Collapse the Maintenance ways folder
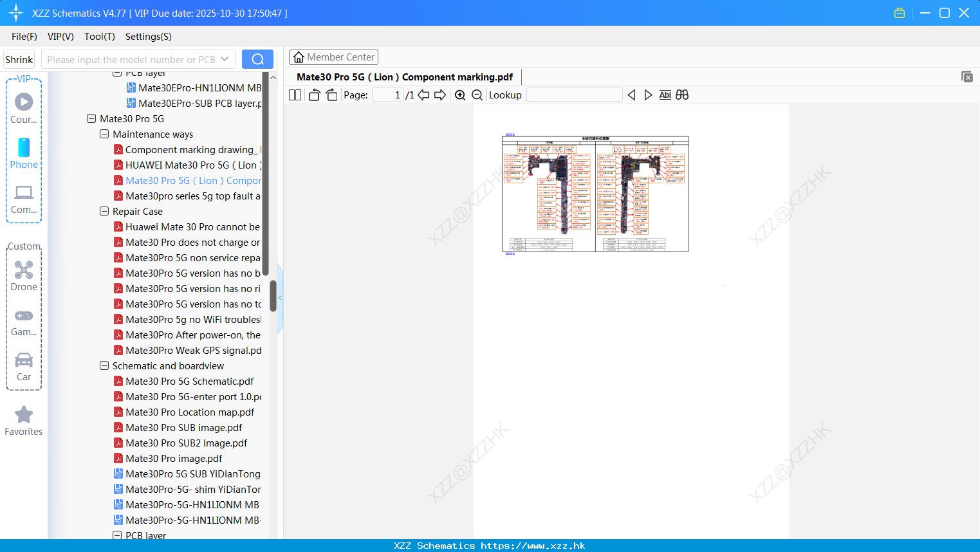 pos(104,134)
